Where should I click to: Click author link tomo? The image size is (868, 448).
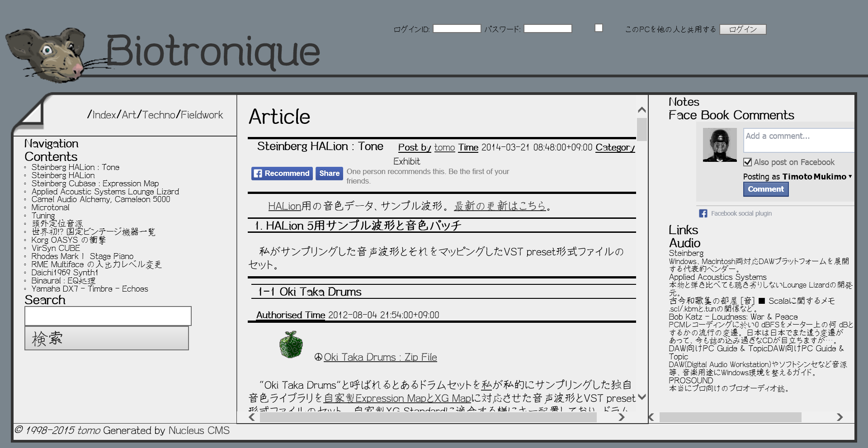point(444,147)
